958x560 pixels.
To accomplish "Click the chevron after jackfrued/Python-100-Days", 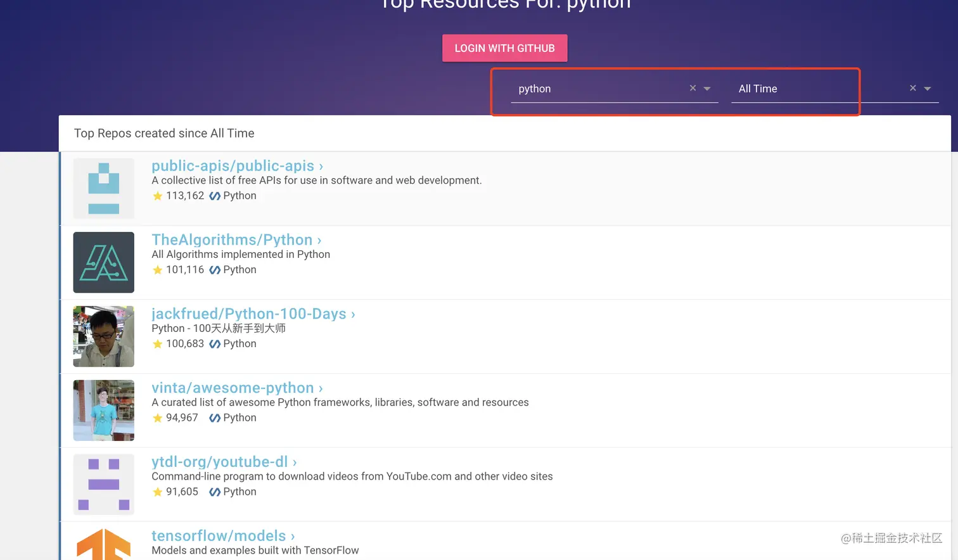I will click(353, 315).
